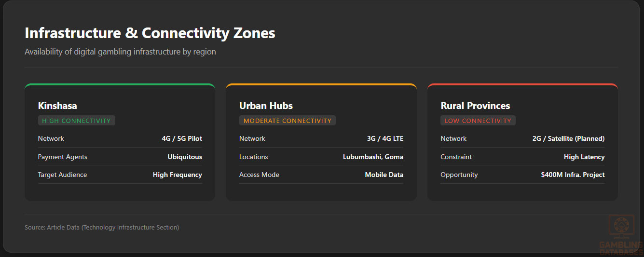
Task: Click the HIGH CONNECTIVITY badge
Action: (76, 121)
